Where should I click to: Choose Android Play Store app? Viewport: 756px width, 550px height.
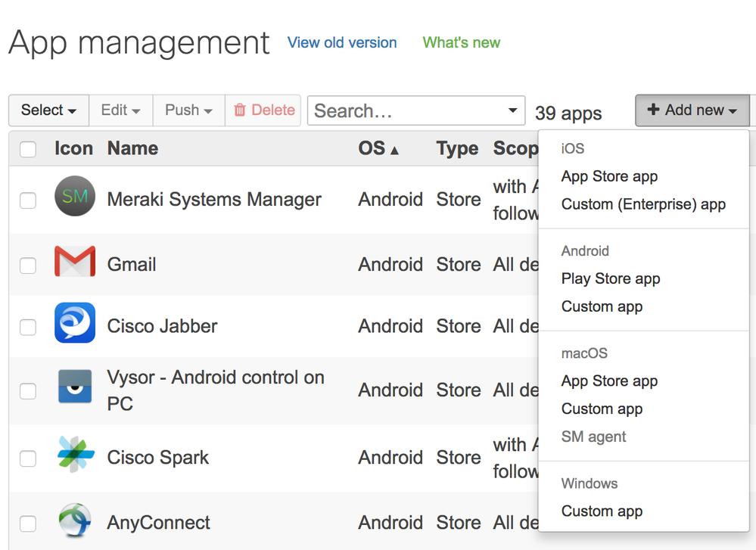pos(611,278)
